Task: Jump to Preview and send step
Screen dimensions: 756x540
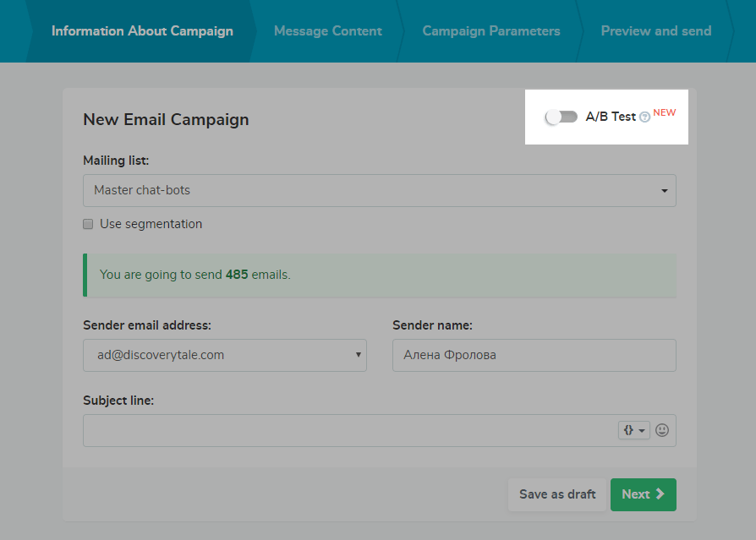Action: pos(655,31)
